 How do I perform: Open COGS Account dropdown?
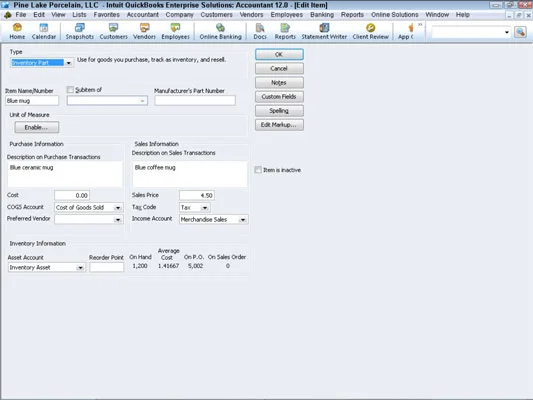(x=118, y=207)
